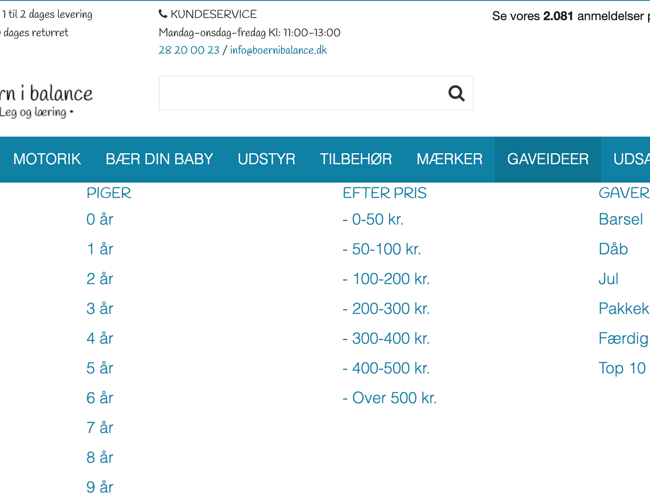Choose 4 år under PIGER
650x500 pixels.
pyautogui.click(x=99, y=339)
